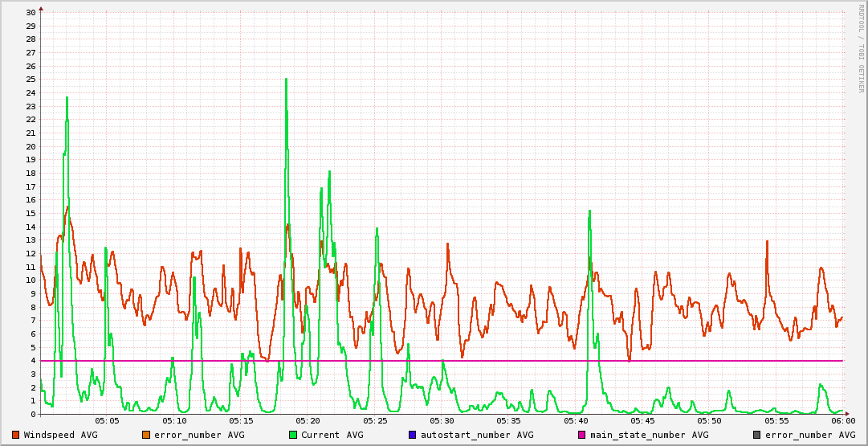Click the 05:20 time axis label
The height and width of the screenshot is (446, 868).
tap(308, 420)
